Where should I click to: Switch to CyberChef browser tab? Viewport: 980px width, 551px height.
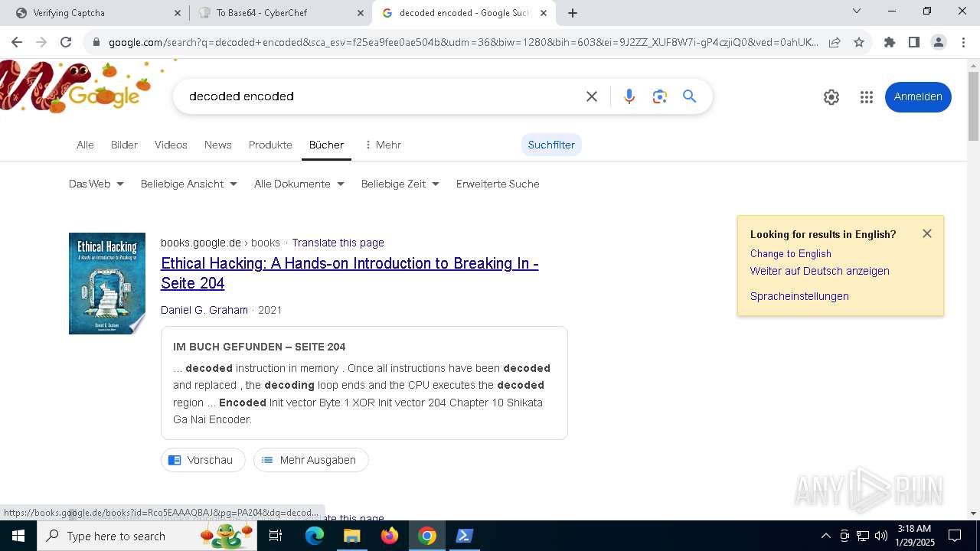(279, 13)
